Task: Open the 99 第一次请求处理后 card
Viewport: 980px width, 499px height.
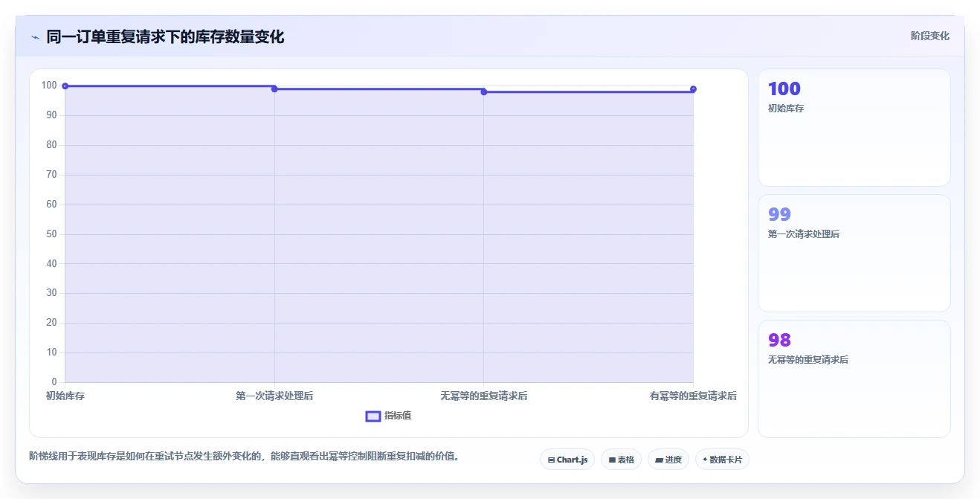Action: pyautogui.click(x=854, y=253)
